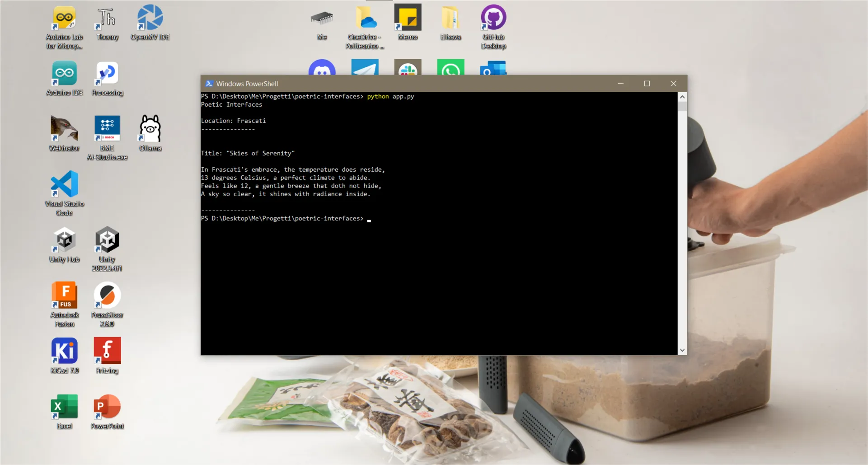
Task: Select the Processing desktop icon
Action: pyautogui.click(x=107, y=75)
